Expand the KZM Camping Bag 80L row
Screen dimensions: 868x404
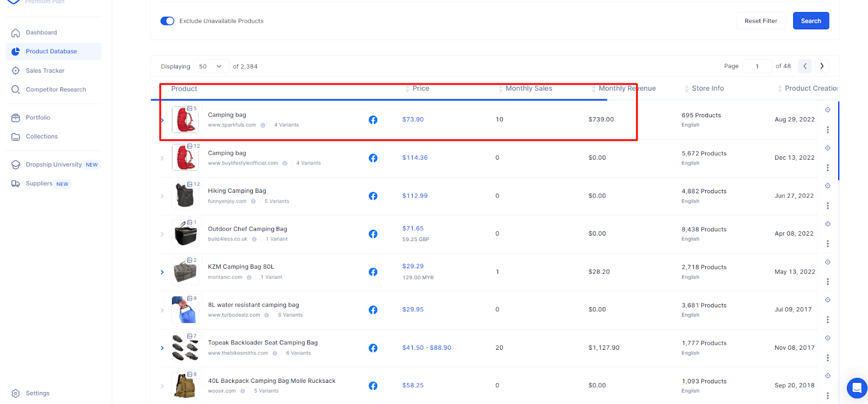pos(162,272)
